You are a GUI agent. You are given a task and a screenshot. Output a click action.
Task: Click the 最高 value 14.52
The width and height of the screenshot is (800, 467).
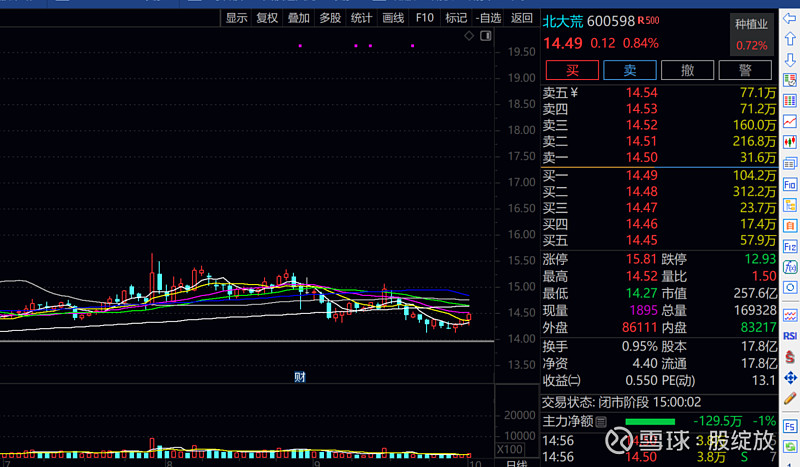[x=642, y=277]
